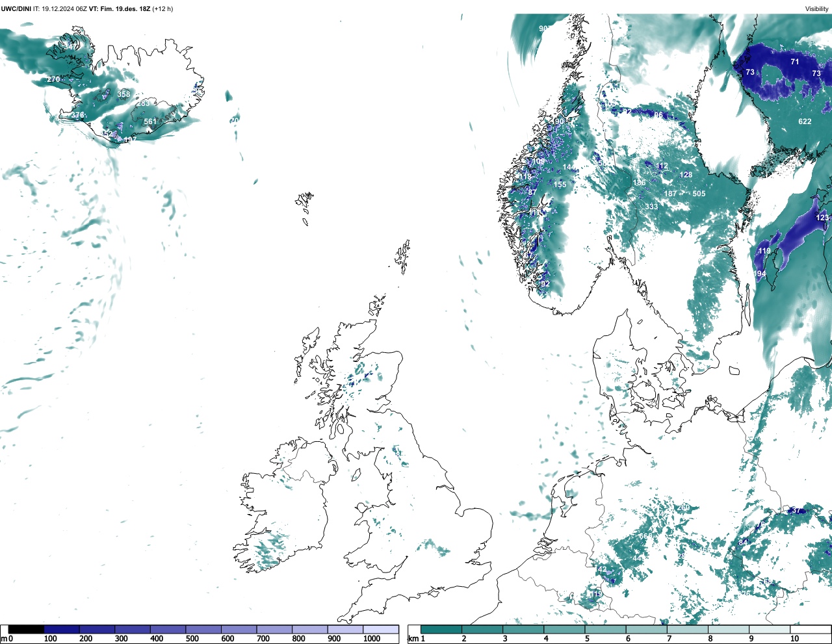Viewport: 832px width, 644px height.
Task: Click the '5' tick label in km legend
Action: [587, 639]
